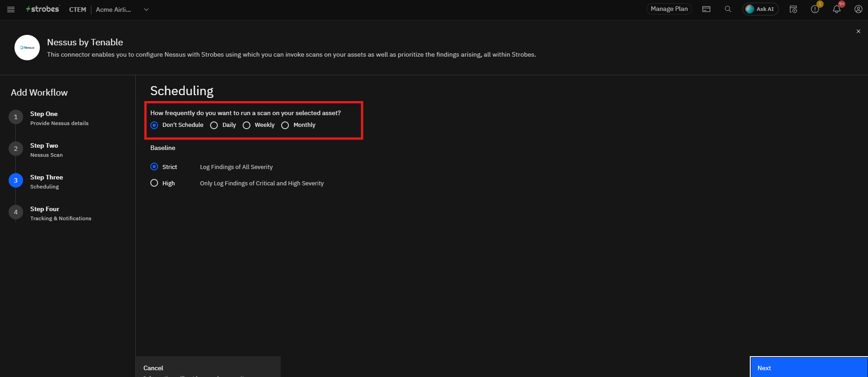Click the step 1 number circle
This screenshot has width=868, height=377.
coord(16,117)
